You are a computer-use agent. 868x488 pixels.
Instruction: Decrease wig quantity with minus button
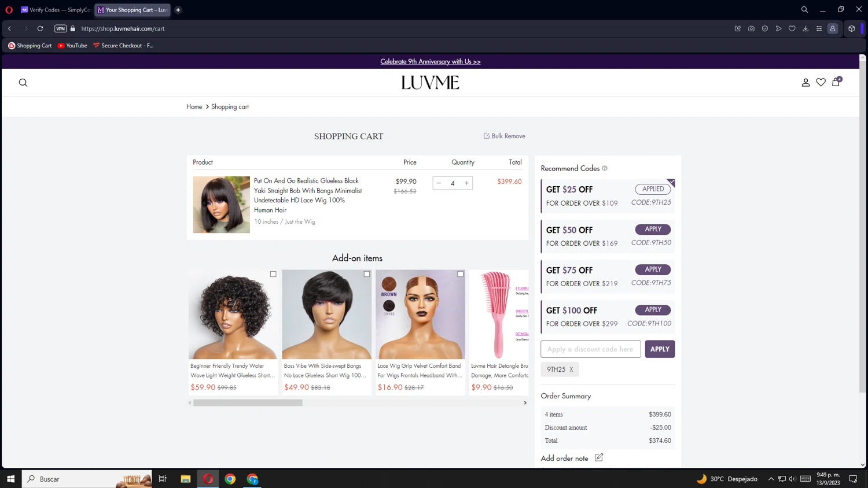point(439,183)
